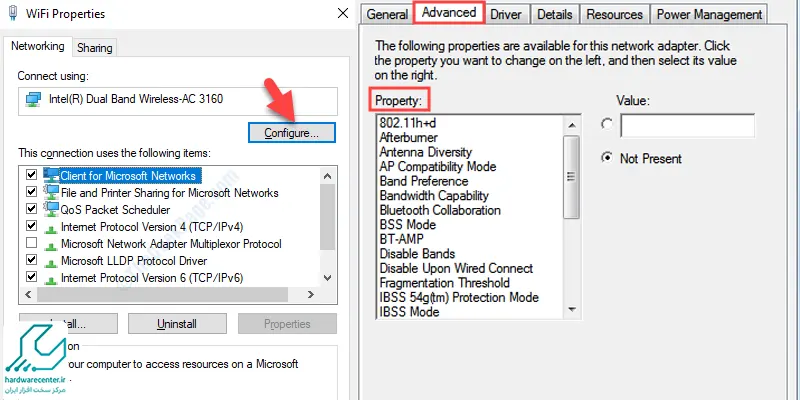Uncheck File and Printer Sharing checkbox
Viewport: 800px width, 400px height.
coord(32,192)
